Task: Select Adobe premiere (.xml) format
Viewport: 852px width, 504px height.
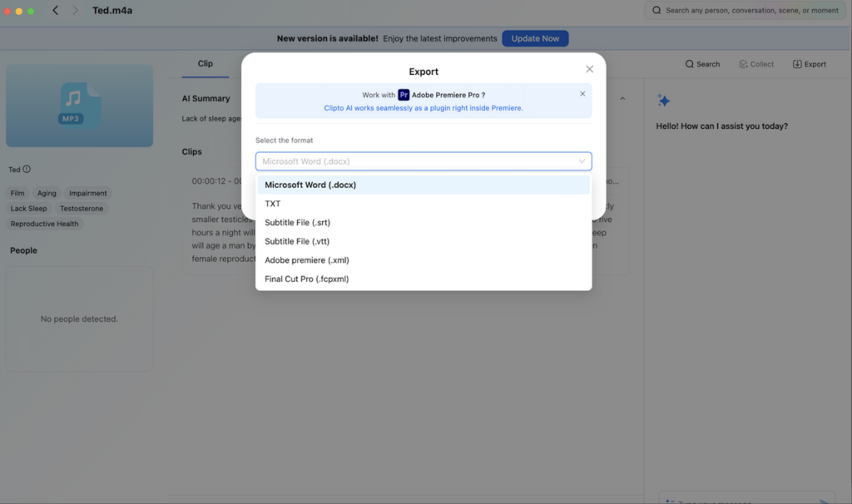Action: pyautogui.click(x=424, y=260)
